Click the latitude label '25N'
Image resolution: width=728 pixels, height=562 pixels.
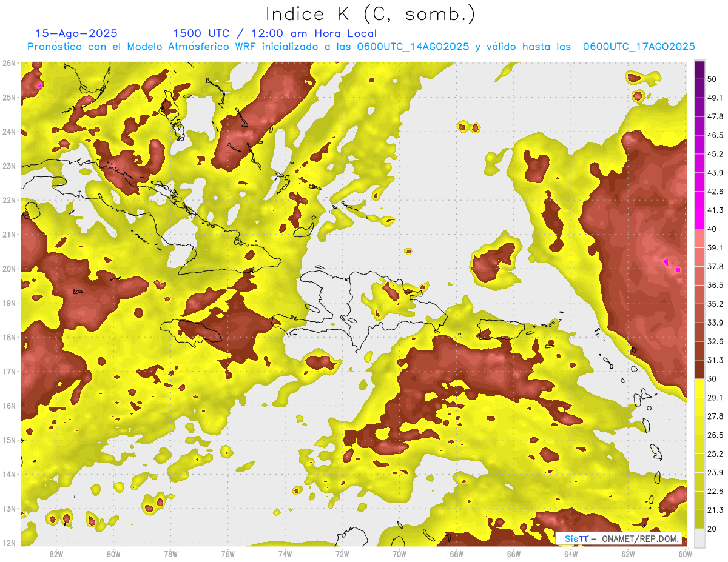click(9, 98)
